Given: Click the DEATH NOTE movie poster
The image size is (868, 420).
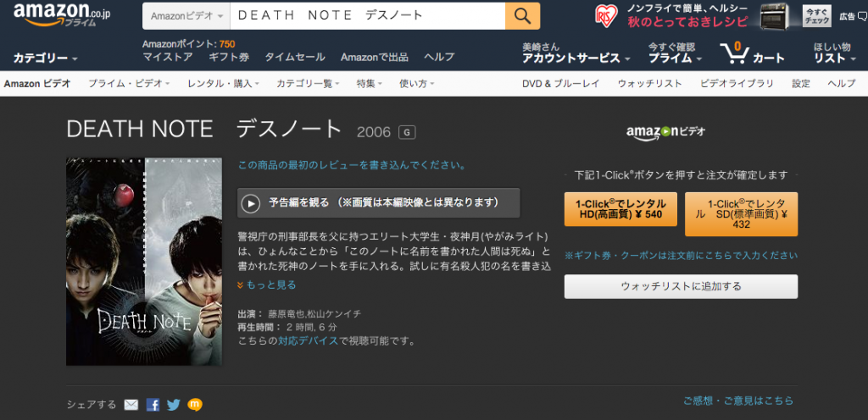Looking at the screenshot, I should pos(144,262).
